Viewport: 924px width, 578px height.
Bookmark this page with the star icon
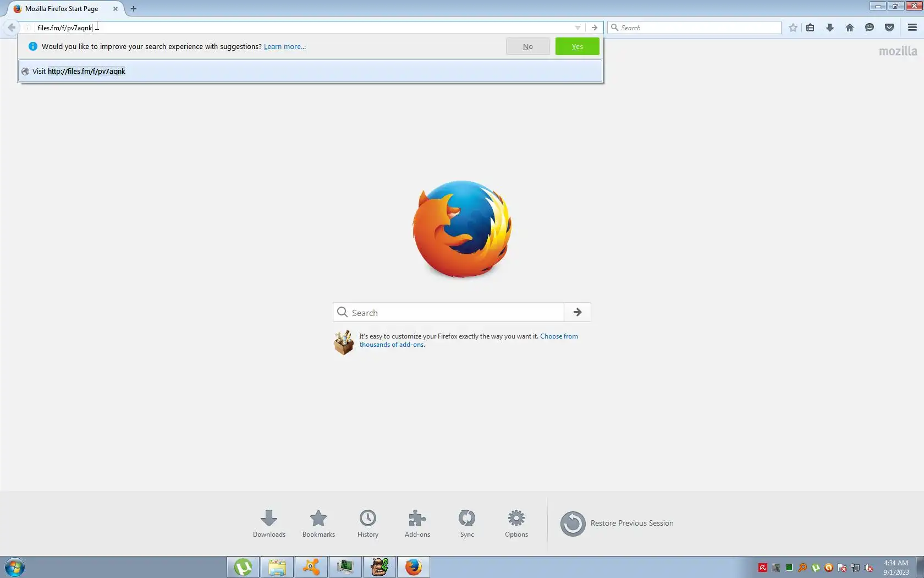[x=793, y=28]
